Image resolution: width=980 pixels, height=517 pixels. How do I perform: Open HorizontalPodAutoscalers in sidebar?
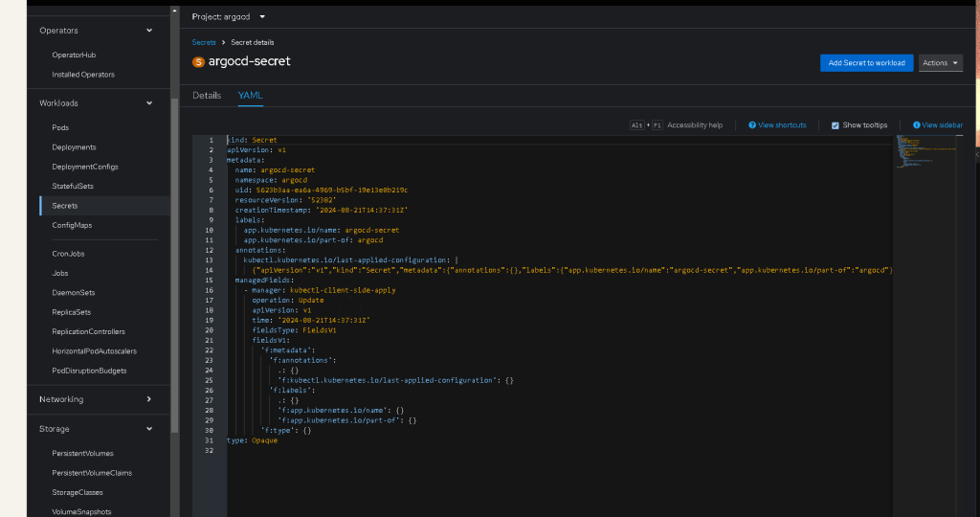pyautogui.click(x=95, y=351)
